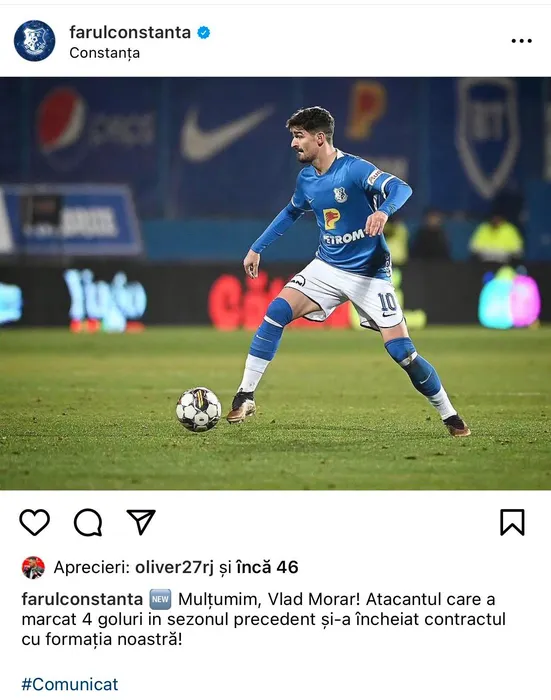This screenshot has height=700, width=551.
Task: Click the Nike logo banner in photo
Action: [226, 133]
